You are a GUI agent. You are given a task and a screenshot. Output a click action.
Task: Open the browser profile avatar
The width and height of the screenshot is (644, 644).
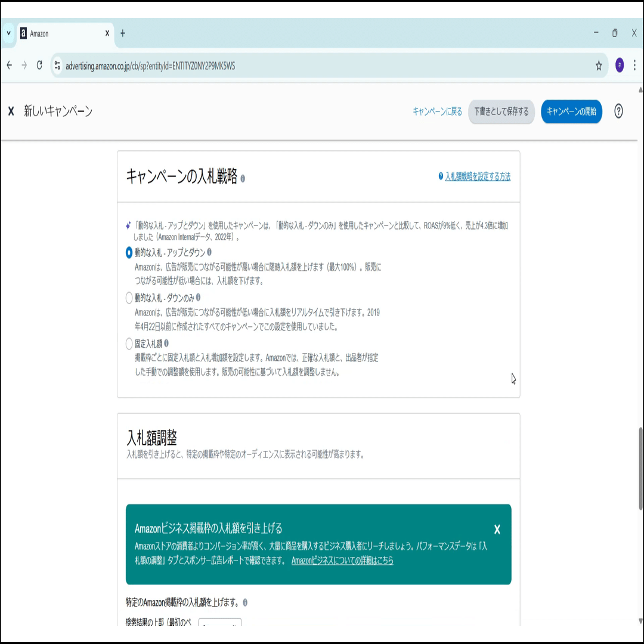pyautogui.click(x=620, y=65)
